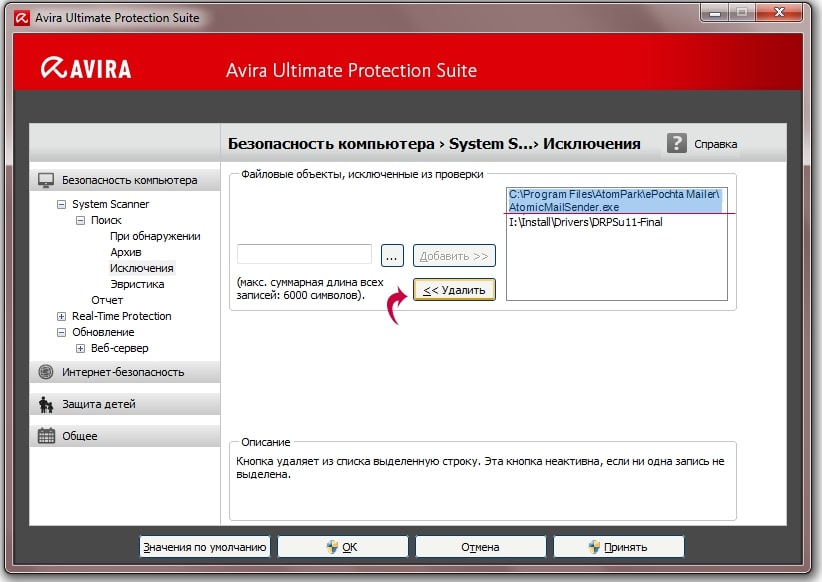Close the Avira window
The height and width of the screenshot is (582, 822).
(x=779, y=13)
